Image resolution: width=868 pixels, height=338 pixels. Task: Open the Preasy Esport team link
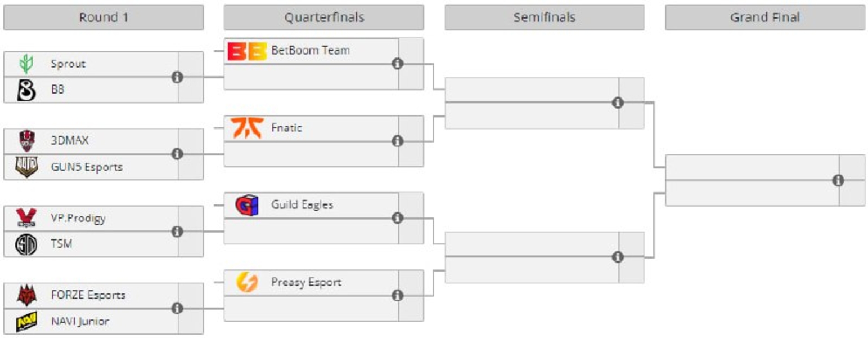306,282
